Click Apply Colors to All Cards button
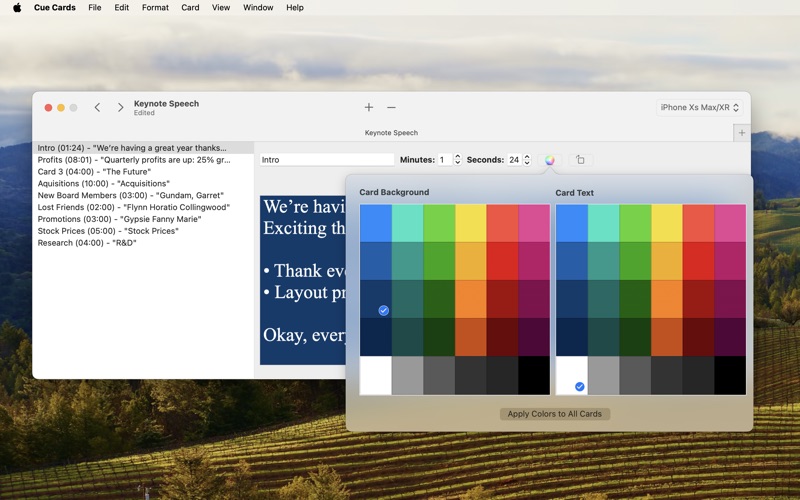 pos(555,414)
